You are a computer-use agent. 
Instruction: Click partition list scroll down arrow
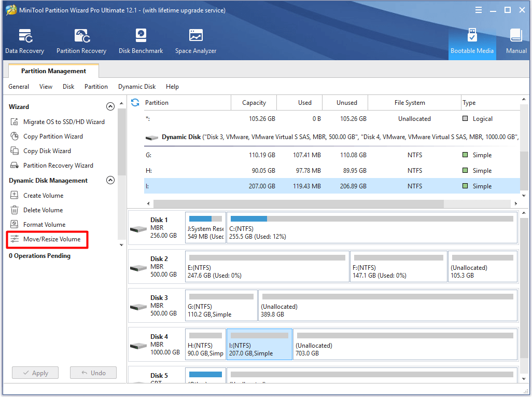click(x=524, y=196)
